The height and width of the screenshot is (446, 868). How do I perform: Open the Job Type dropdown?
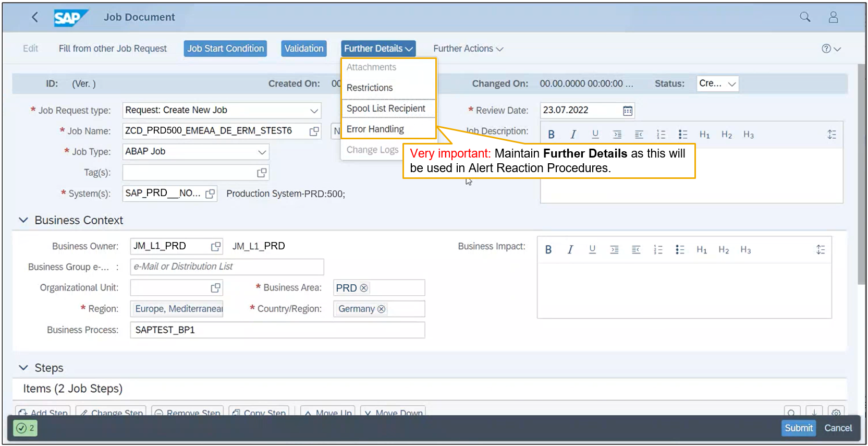pyautogui.click(x=262, y=152)
